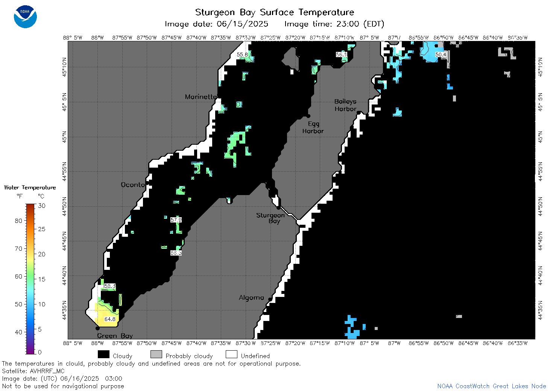Image resolution: width=550 pixels, height=392 pixels.
Task: Click the Egg Harbor map label
Action: 313,127
